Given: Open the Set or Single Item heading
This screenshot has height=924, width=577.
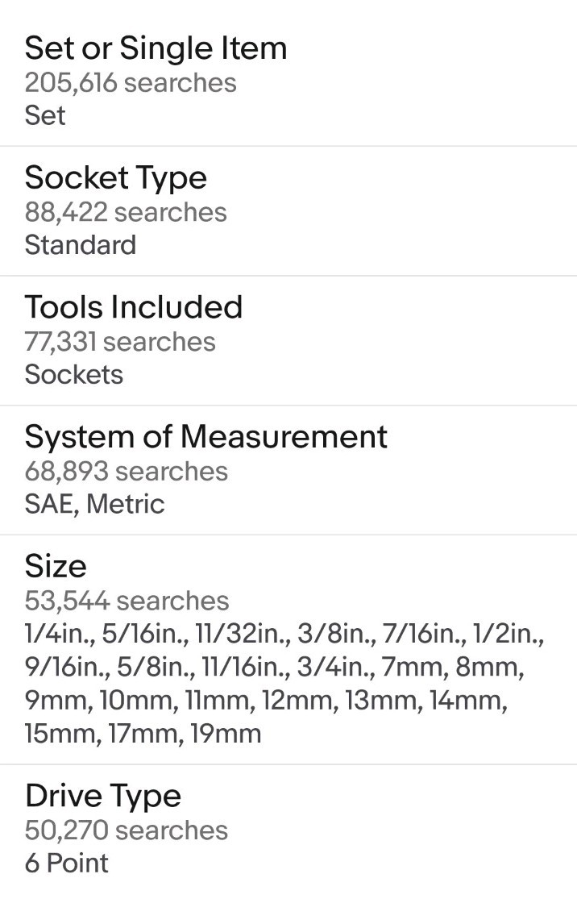Looking at the screenshot, I should coord(156,48).
